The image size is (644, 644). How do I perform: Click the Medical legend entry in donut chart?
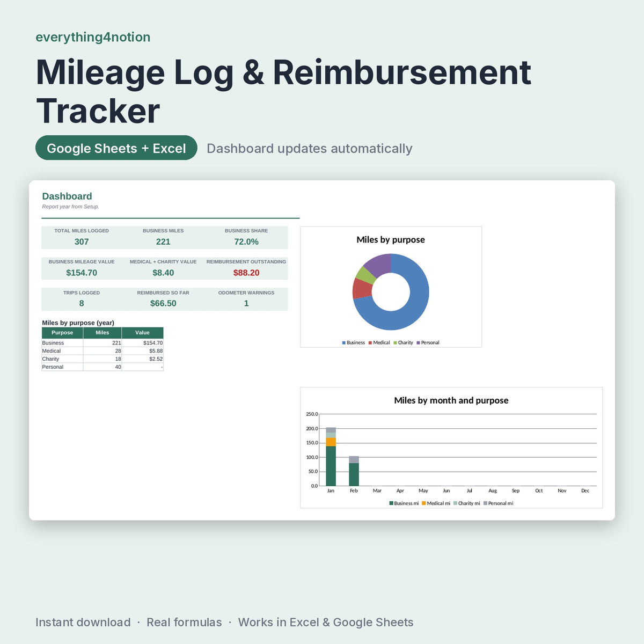[379, 342]
